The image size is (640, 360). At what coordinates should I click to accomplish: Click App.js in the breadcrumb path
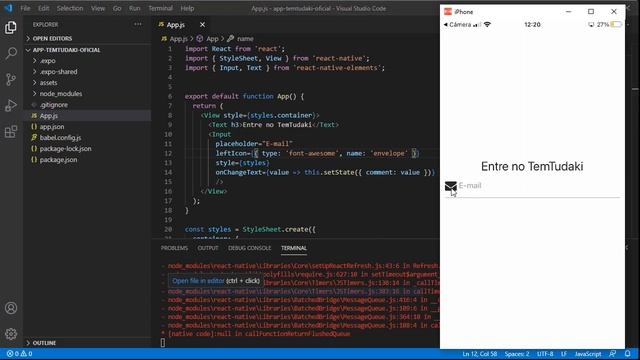tap(174, 39)
